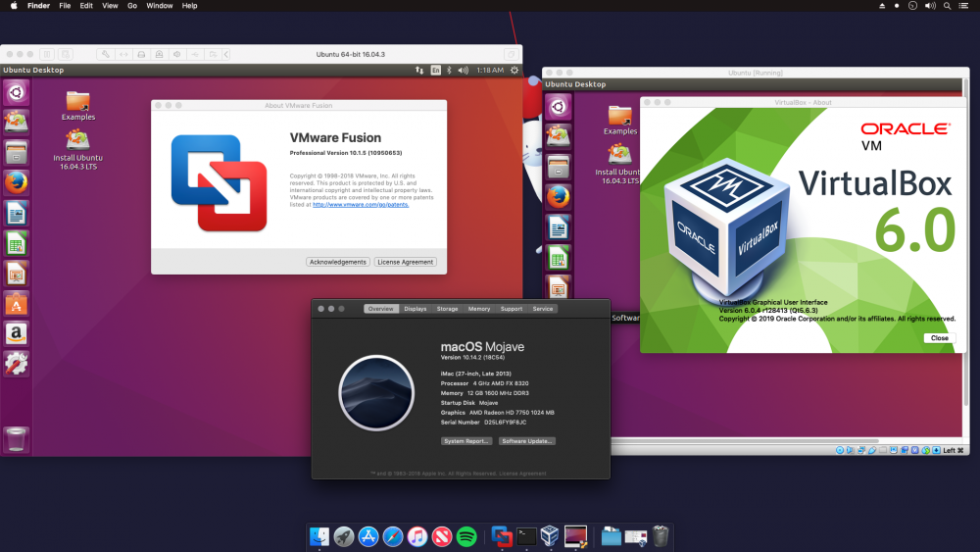Open Safari compass icon in Dock

click(393, 536)
